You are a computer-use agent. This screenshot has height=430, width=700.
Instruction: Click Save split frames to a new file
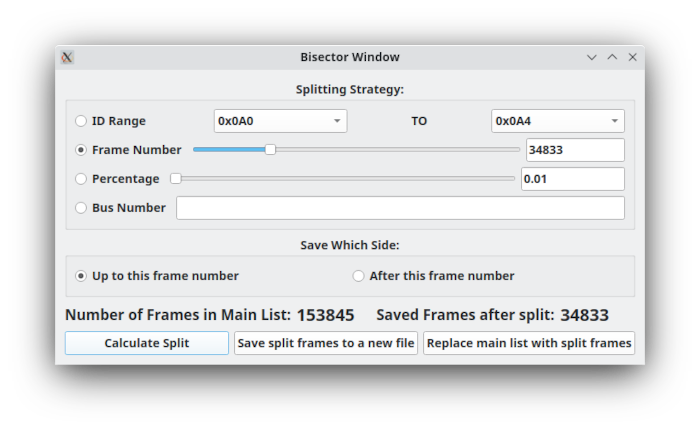point(326,343)
